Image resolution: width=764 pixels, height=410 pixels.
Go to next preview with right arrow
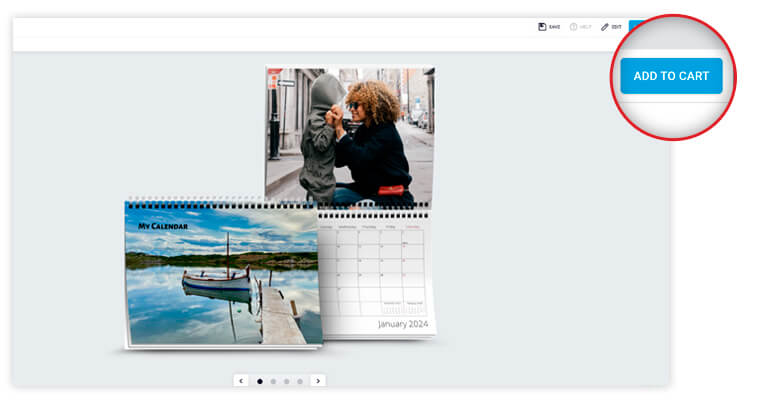click(x=318, y=381)
